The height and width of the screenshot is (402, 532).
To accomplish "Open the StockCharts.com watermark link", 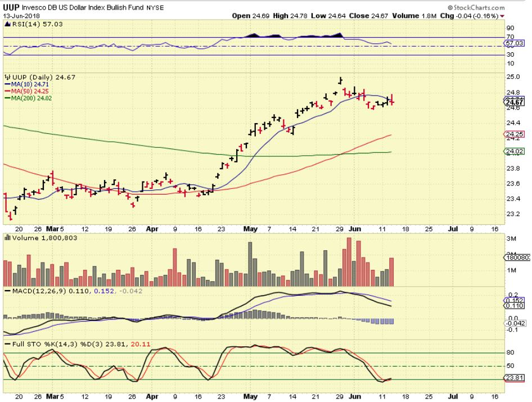I will [x=476, y=7].
